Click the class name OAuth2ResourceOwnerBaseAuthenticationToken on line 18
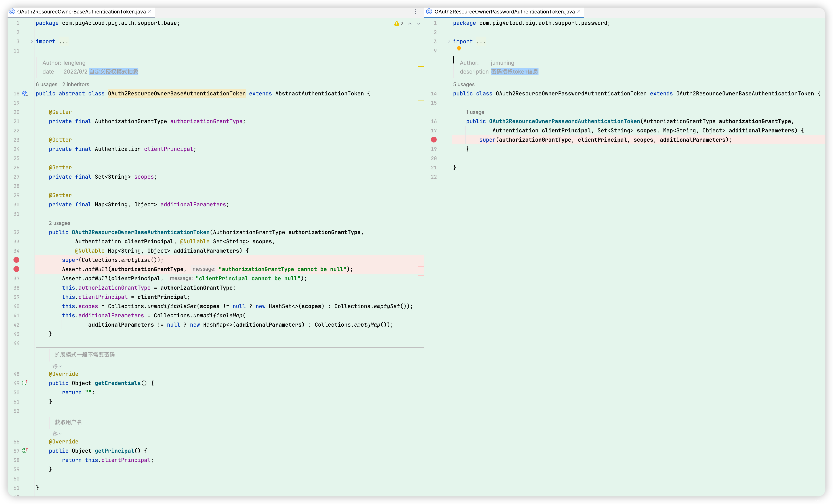The height and width of the screenshot is (504, 833). [x=177, y=94]
